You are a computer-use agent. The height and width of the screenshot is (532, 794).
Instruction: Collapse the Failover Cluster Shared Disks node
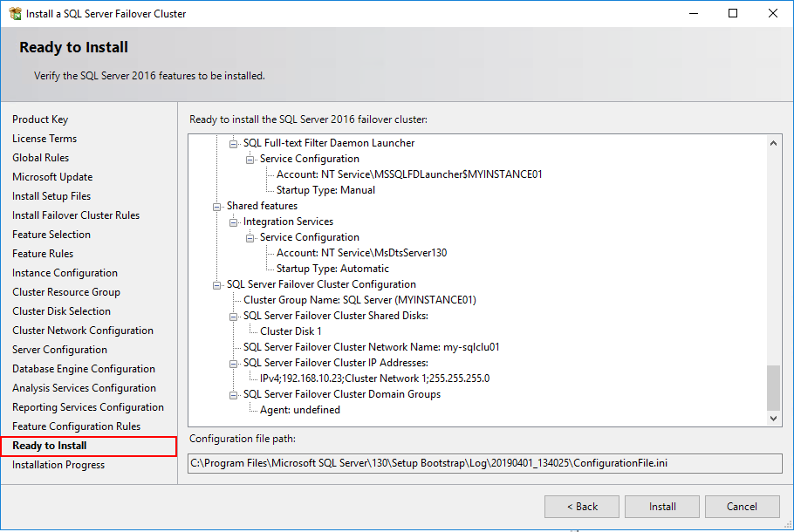click(234, 317)
